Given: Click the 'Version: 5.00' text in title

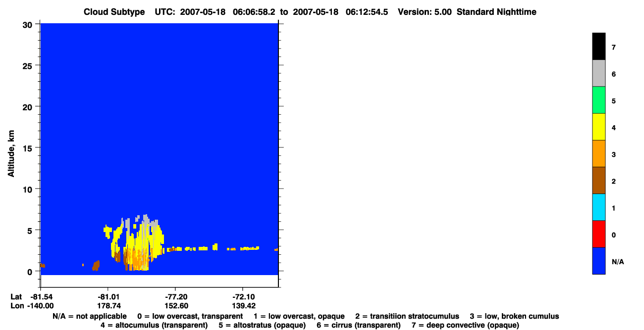Looking at the screenshot, I should [x=425, y=12].
